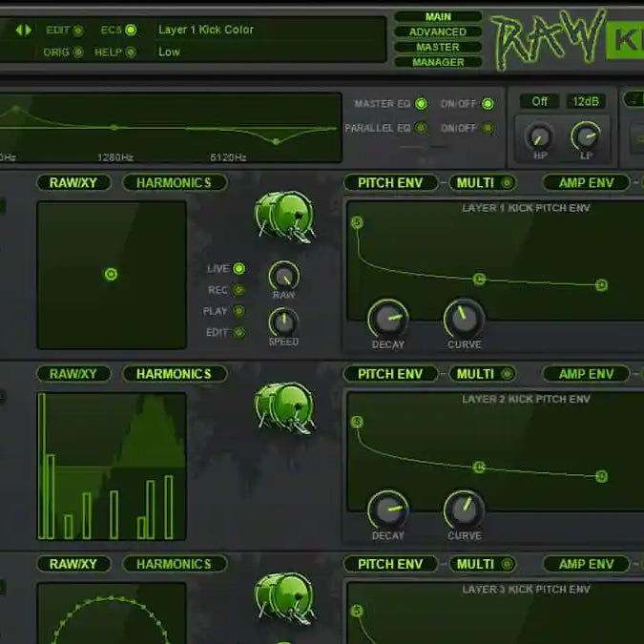The image size is (644, 644).
Task: Toggle EDIT mode in Layer 1 XY
Action: [239, 332]
